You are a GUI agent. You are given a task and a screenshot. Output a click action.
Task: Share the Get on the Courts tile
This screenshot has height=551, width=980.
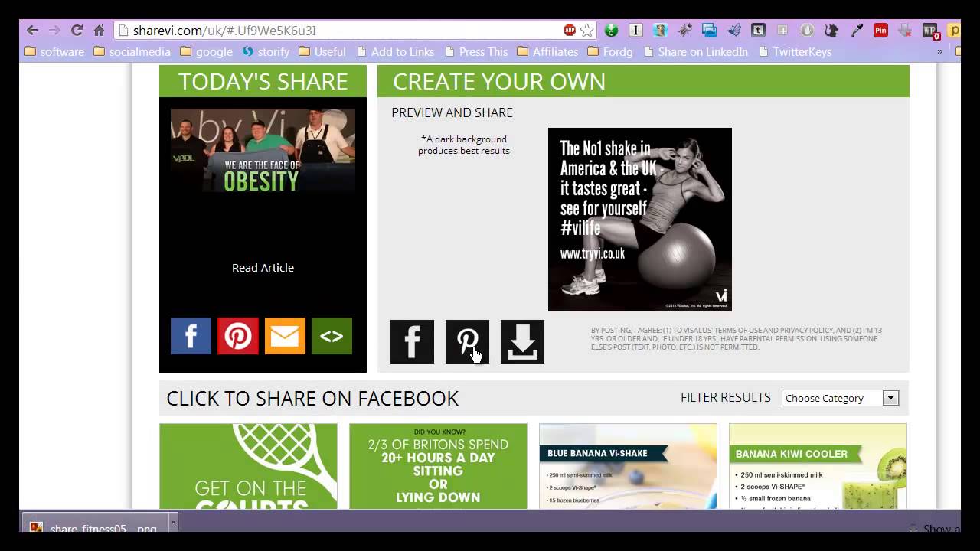(x=248, y=466)
